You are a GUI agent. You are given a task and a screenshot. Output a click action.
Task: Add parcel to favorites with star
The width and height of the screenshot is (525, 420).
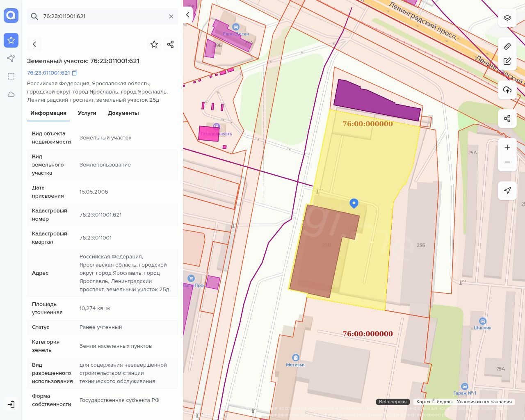(154, 44)
